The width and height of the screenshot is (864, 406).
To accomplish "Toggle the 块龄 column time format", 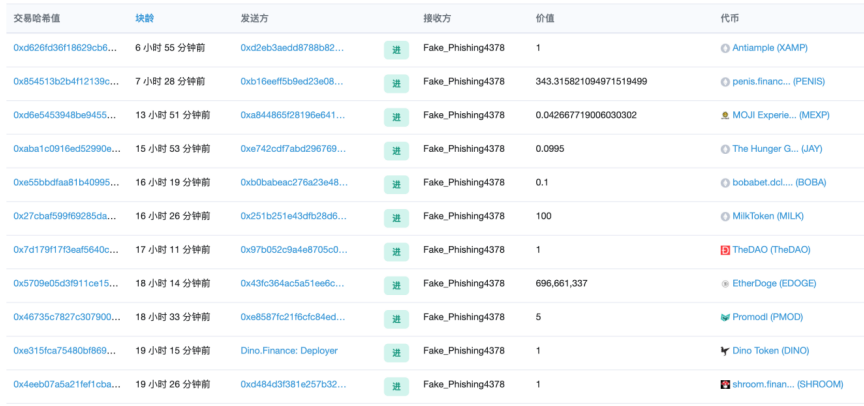I will [145, 18].
